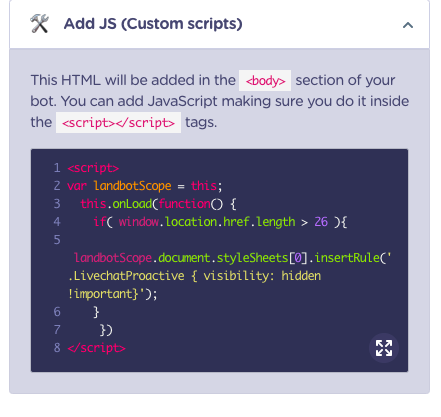The image size is (441, 417).
Task: Click the <script></script> tag label
Action: point(118,123)
